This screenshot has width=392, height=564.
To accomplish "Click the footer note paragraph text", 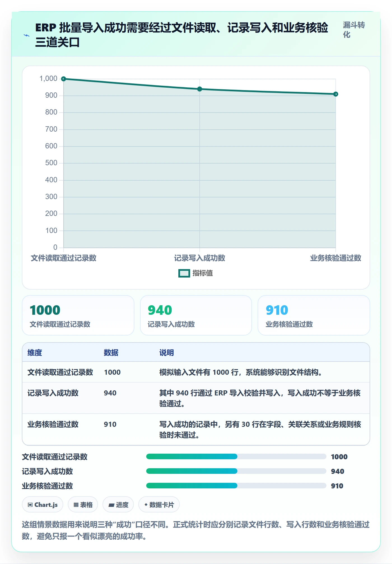I will [x=196, y=530].
